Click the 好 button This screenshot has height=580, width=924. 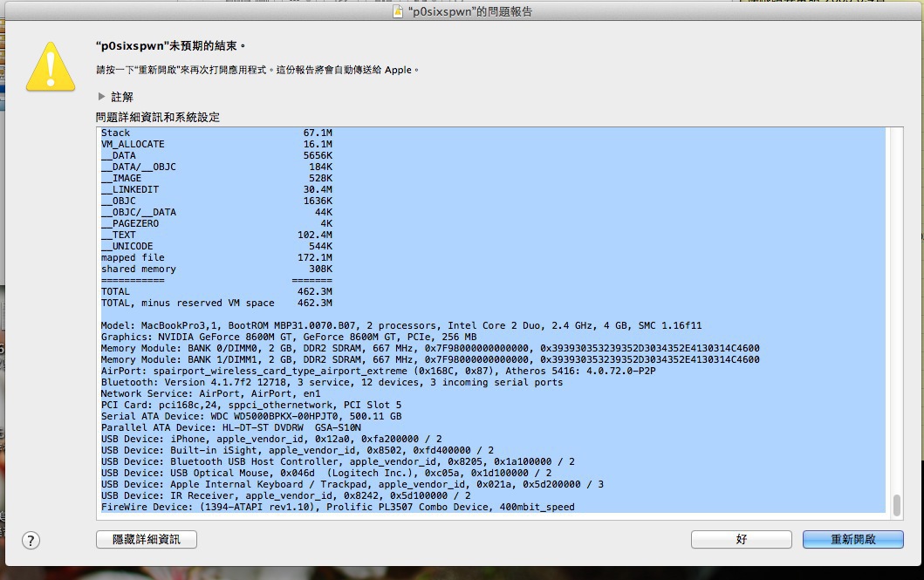coord(742,539)
